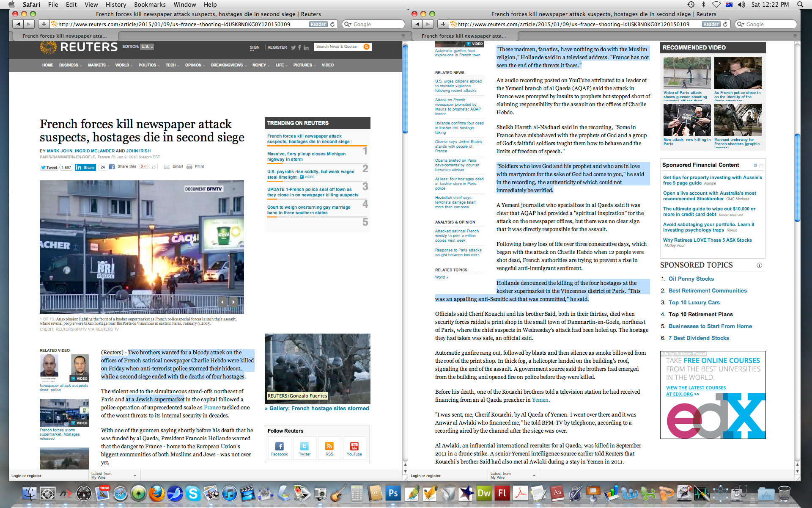Image resolution: width=812 pixels, height=508 pixels.
Task: Open Dreamweaver from the Dock
Action: 484,493
